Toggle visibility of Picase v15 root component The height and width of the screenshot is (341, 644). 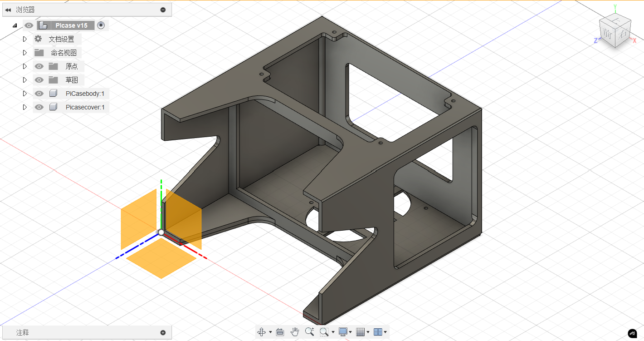(29, 25)
